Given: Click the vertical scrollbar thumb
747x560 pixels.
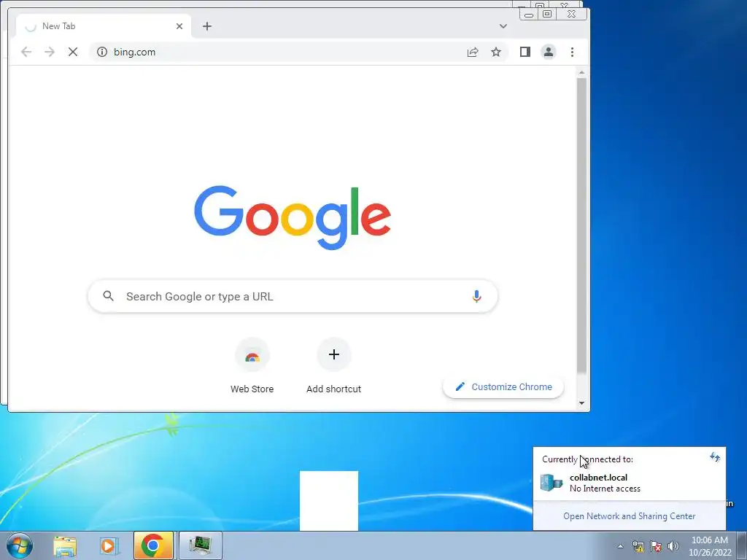Looking at the screenshot, I should coord(581,226).
